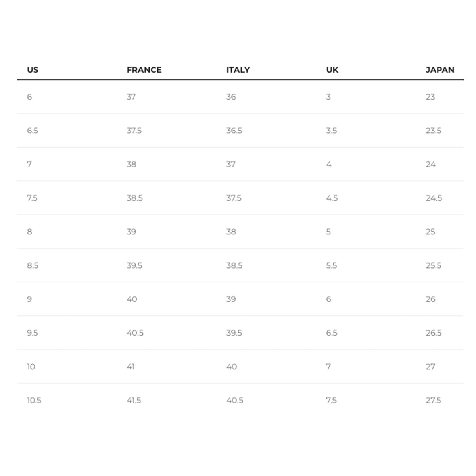Select UK size 3 cell
This screenshot has height=476, width=476.
pos(328,97)
